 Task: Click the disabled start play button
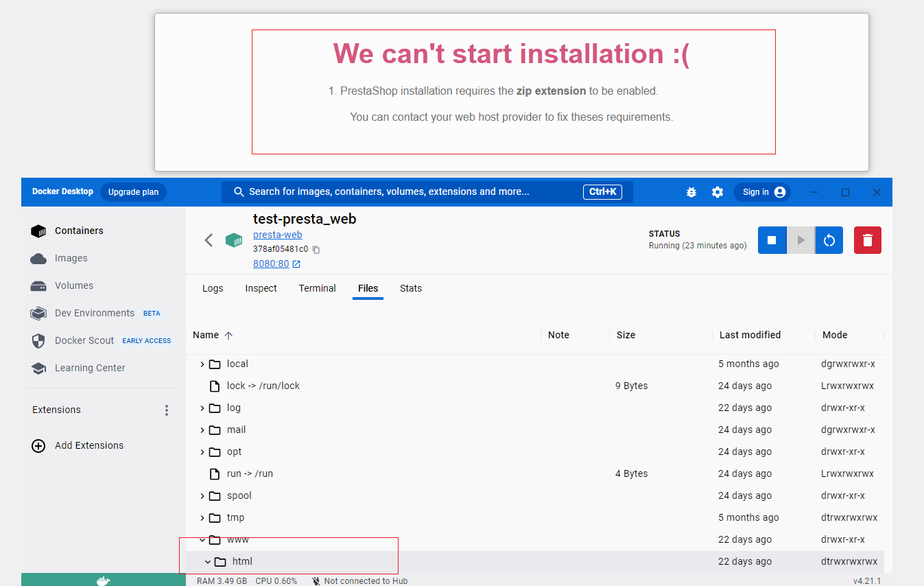coord(801,240)
